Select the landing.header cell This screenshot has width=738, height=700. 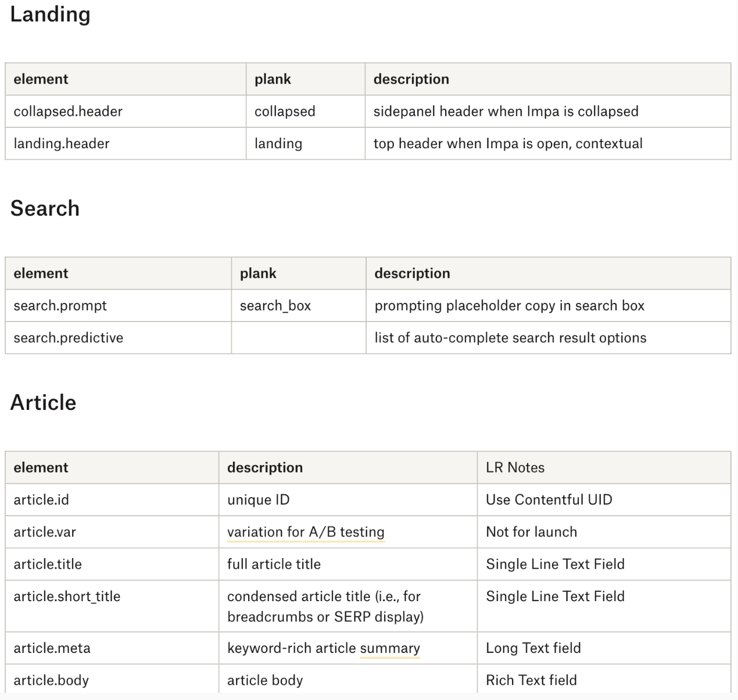coord(126,144)
